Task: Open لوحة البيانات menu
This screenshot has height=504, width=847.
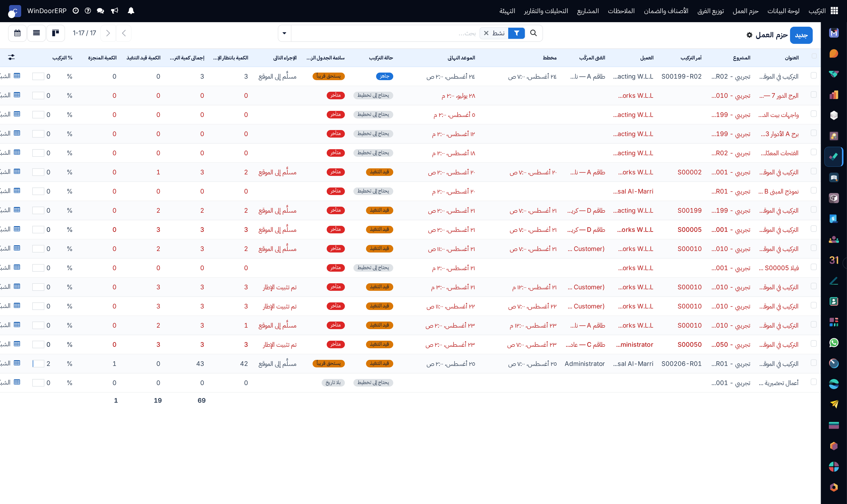Action: [783, 11]
